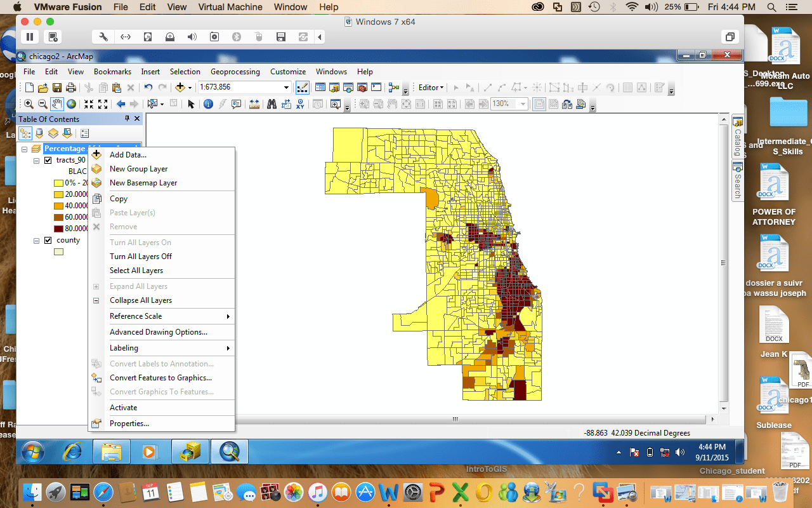Open Table Of Contents options icon

click(85, 133)
